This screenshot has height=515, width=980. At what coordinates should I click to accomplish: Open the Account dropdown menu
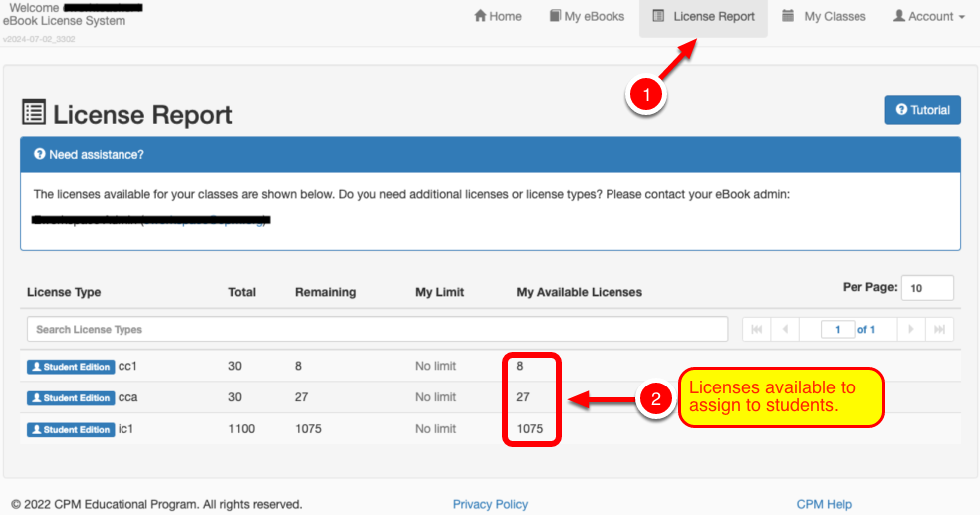[929, 16]
